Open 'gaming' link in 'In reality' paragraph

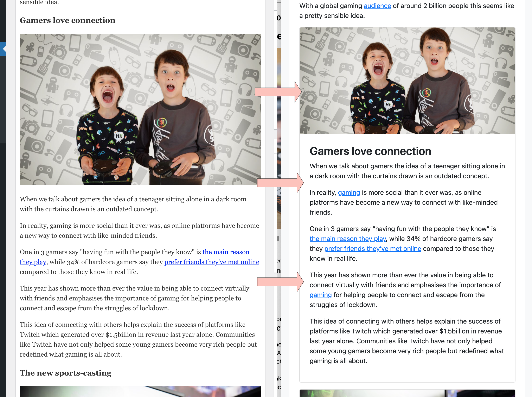pos(349,193)
